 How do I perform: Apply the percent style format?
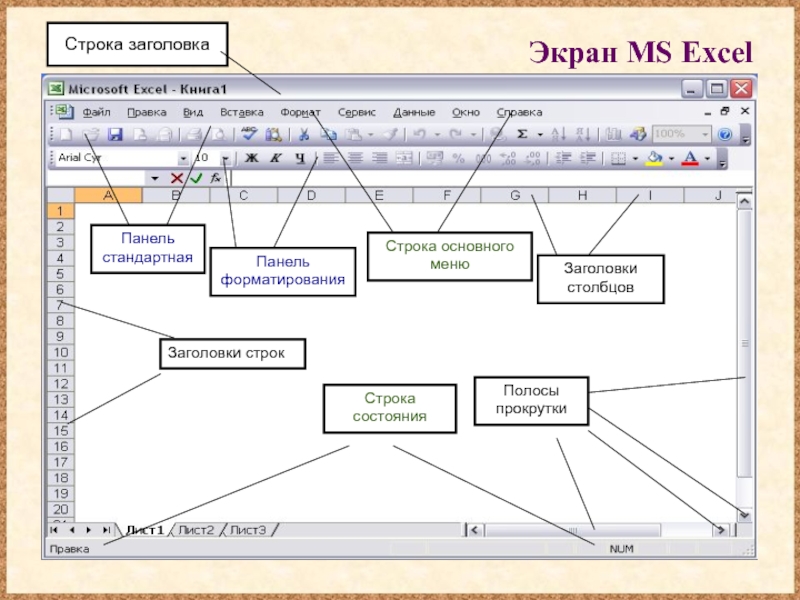pos(458,158)
